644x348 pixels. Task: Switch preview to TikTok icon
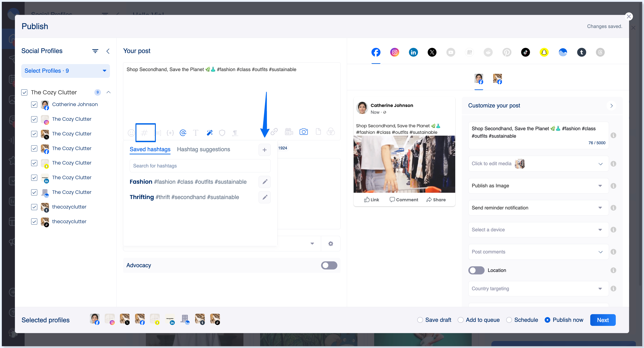(525, 52)
